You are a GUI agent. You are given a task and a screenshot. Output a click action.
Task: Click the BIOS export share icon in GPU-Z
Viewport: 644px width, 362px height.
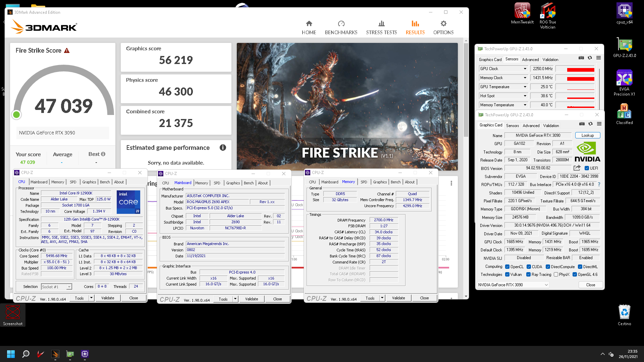tap(577, 168)
